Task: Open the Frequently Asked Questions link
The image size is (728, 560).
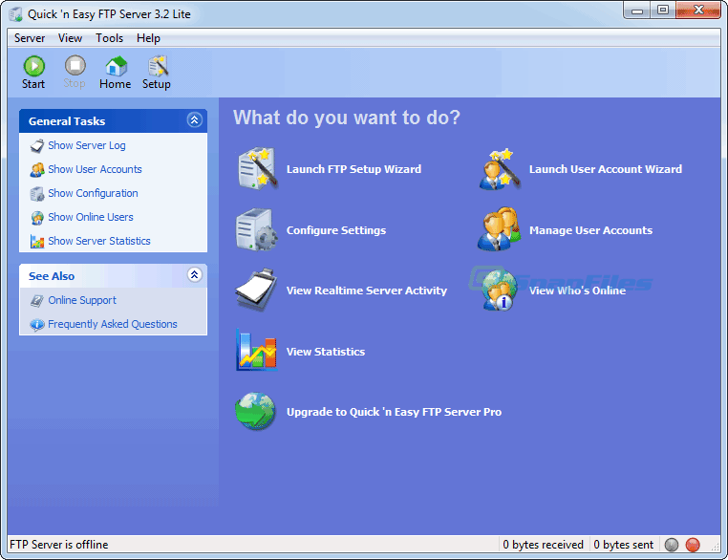Action: 113,324
